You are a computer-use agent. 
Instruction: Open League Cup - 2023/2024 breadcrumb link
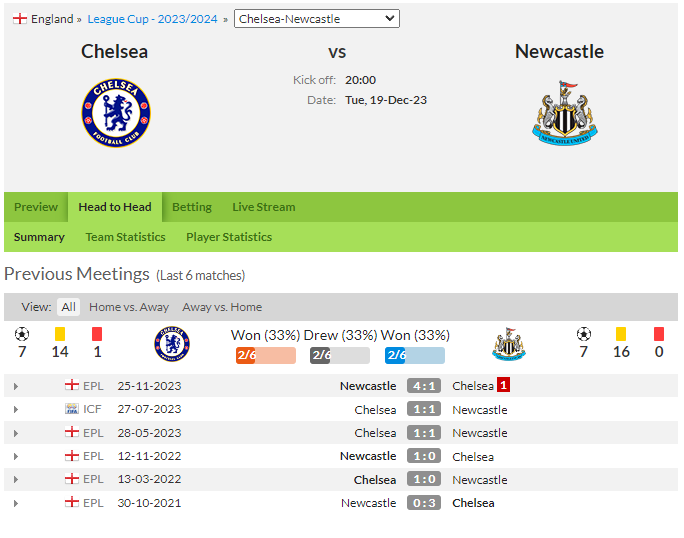[152, 19]
